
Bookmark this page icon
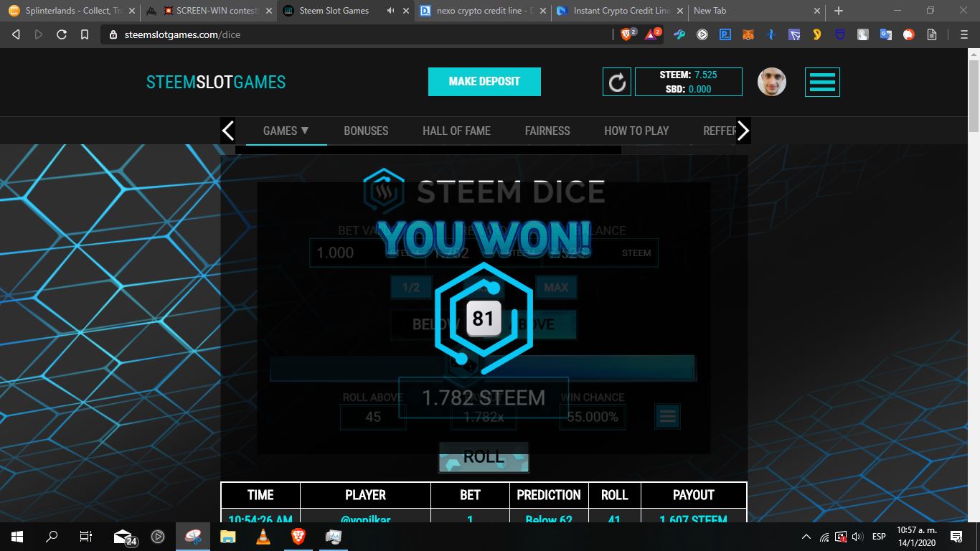point(85,34)
